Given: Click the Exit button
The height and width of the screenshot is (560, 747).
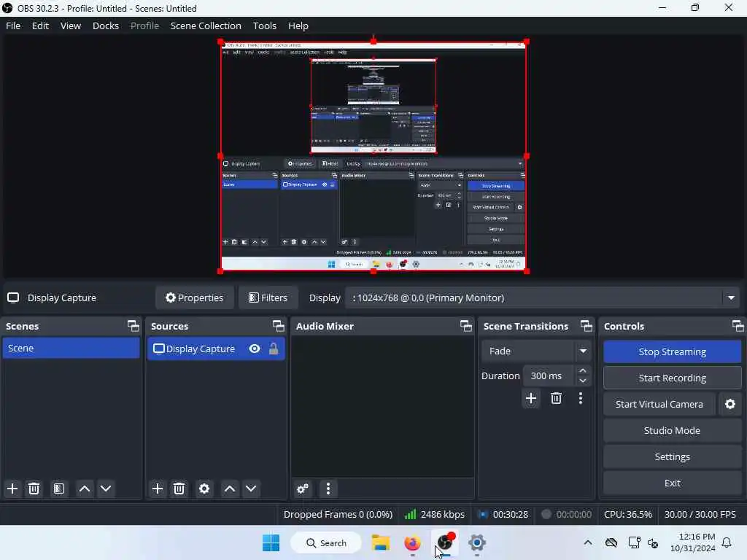Looking at the screenshot, I should 672,483.
